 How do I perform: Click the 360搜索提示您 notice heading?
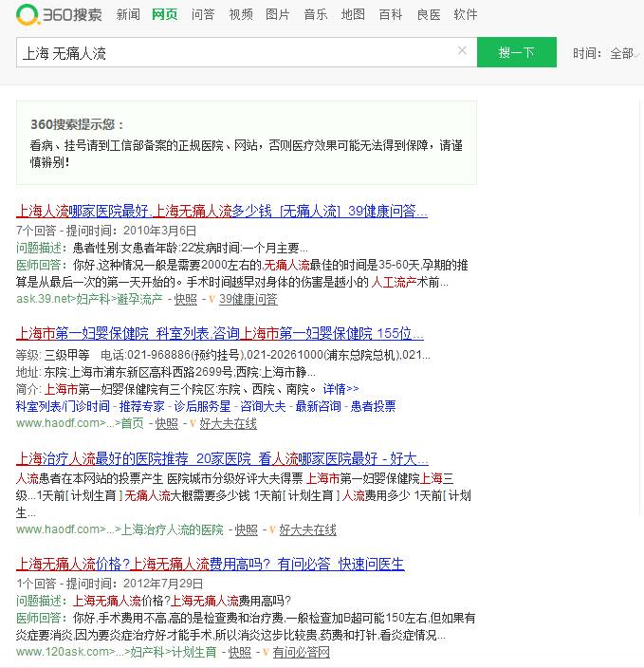point(77,125)
